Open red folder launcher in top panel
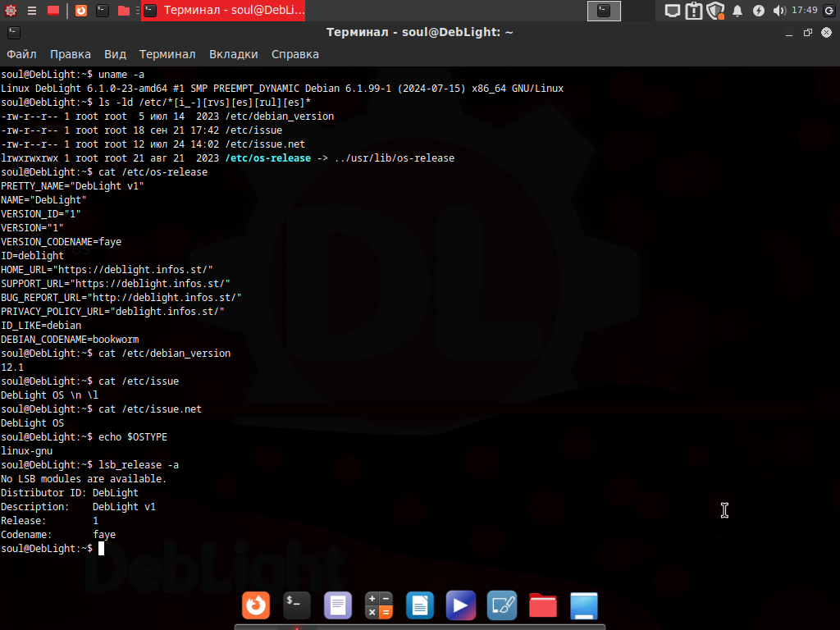The width and height of the screenshot is (840, 630). point(124,10)
